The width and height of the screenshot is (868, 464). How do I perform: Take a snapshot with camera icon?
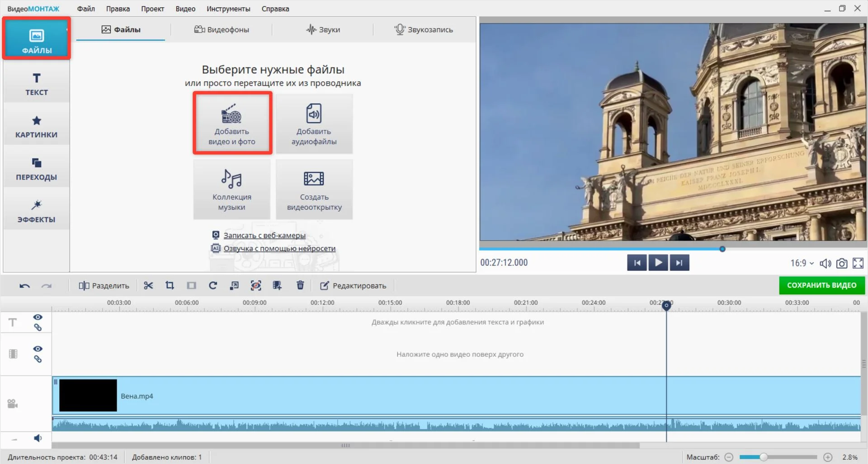tap(841, 263)
